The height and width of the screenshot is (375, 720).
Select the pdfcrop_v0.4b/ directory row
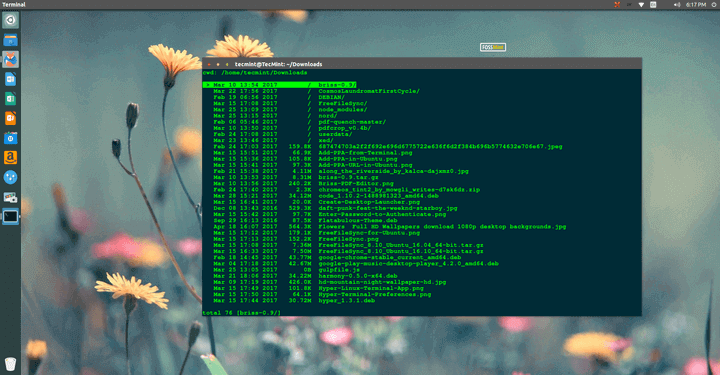pyautogui.click(x=292, y=128)
